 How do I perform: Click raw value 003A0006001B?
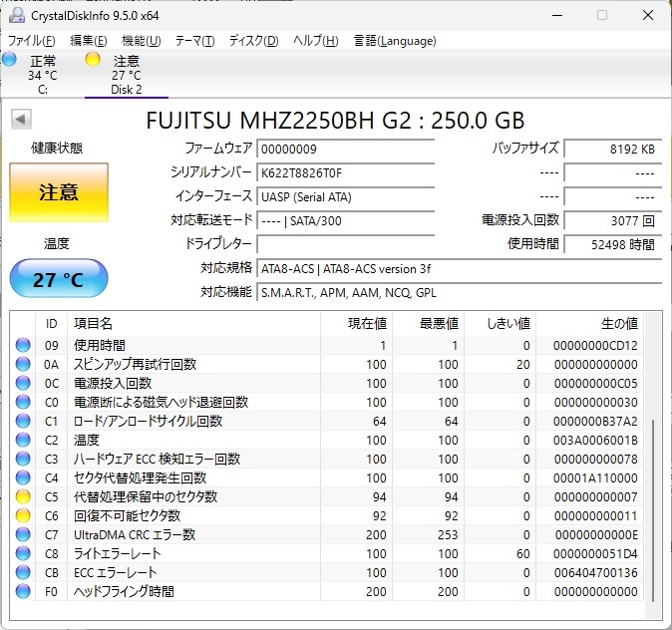pos(595,441)
